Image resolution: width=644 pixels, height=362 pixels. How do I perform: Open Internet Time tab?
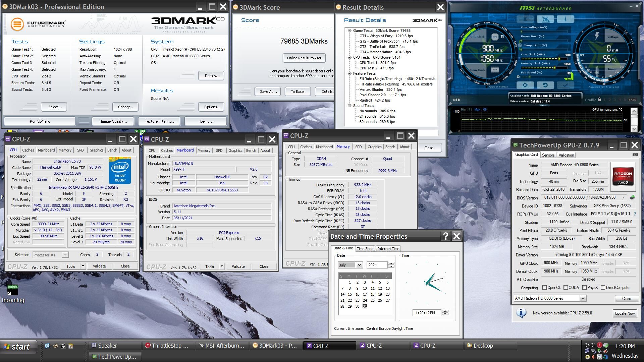click(388, 249)
